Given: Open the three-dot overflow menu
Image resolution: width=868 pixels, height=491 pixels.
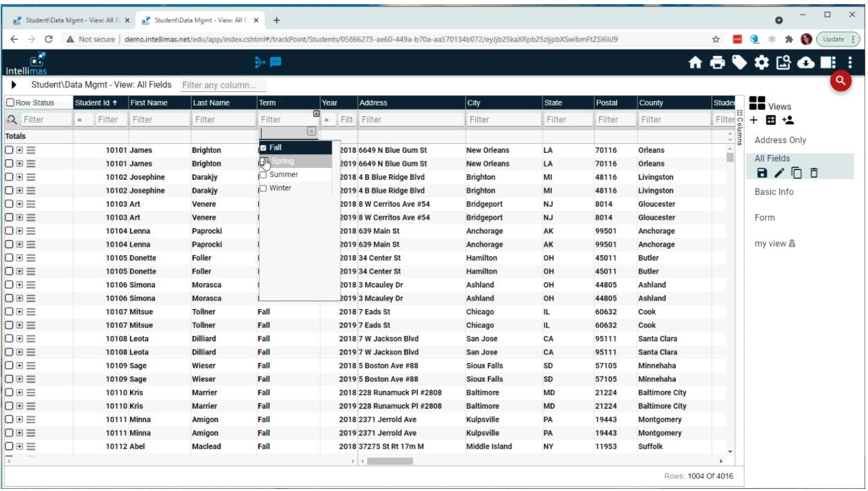Looking at the screenshot, I should tap(851, 63).
